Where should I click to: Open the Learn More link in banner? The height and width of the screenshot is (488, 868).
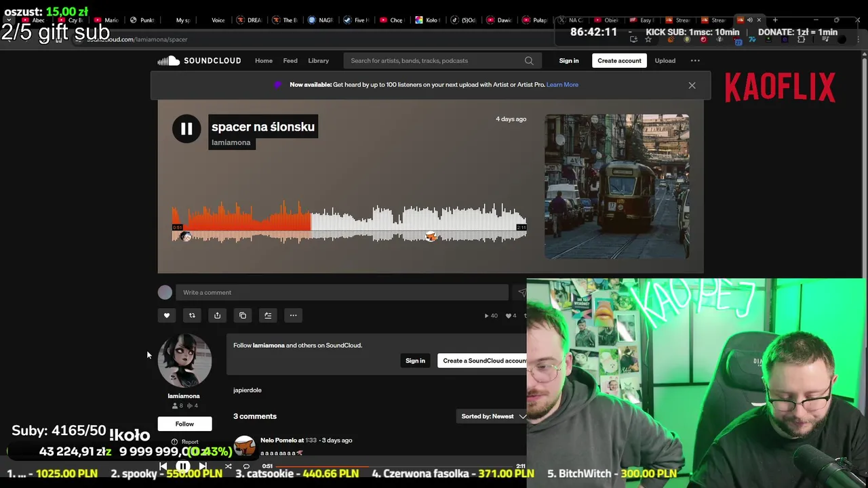pos(562,85)
